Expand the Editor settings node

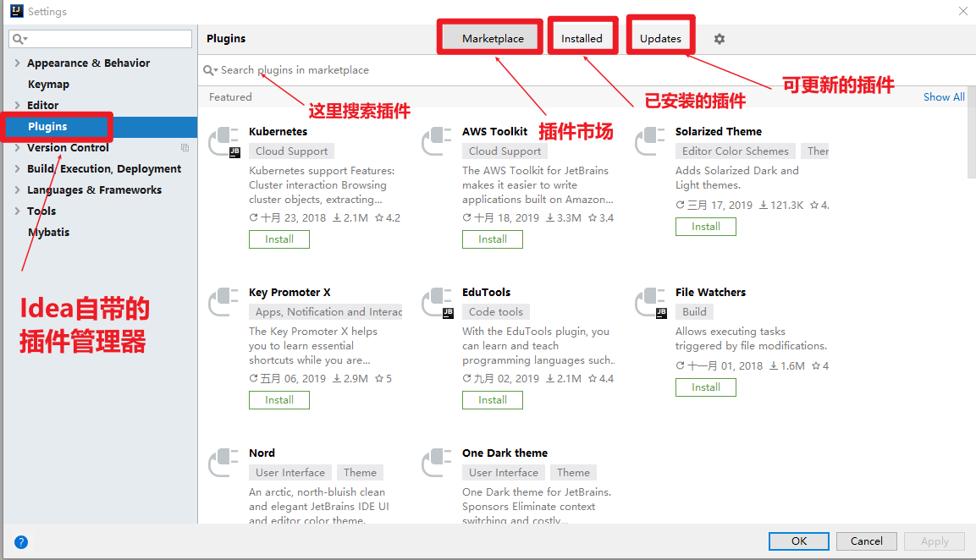point(18,105)
